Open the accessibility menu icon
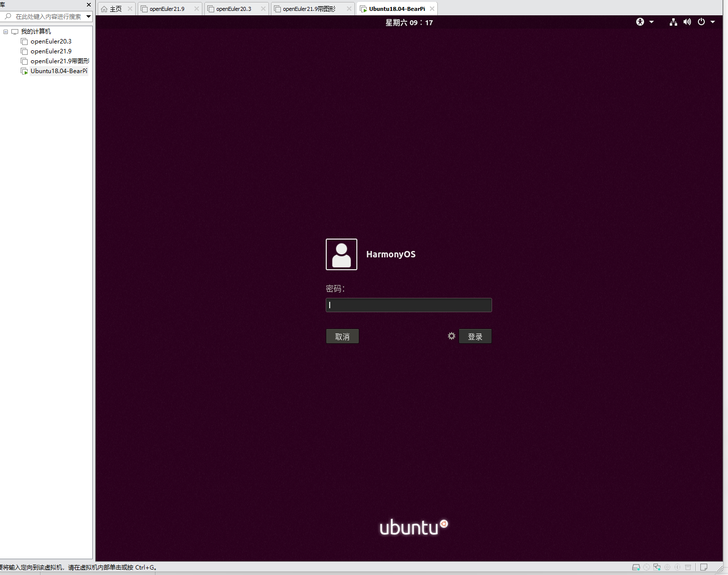 coord(640,22)
